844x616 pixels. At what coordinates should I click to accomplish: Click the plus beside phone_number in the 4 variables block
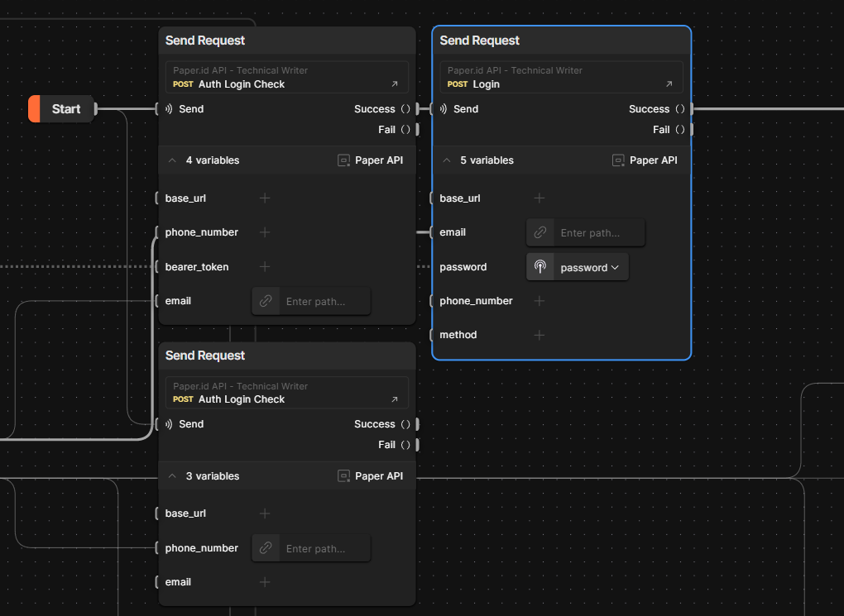click(265, 232)
